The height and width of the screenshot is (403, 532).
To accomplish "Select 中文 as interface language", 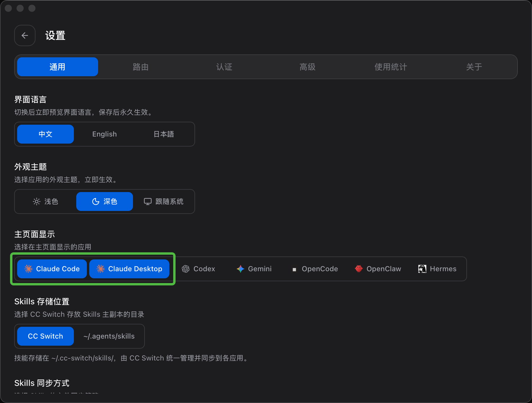I will point(46,134).
